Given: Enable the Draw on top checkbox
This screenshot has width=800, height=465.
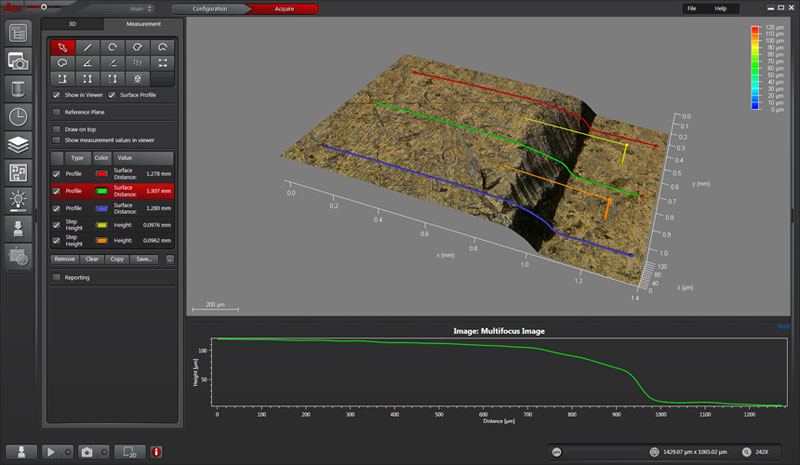Looking at the screenshot, I should click(x=56, y=129).
